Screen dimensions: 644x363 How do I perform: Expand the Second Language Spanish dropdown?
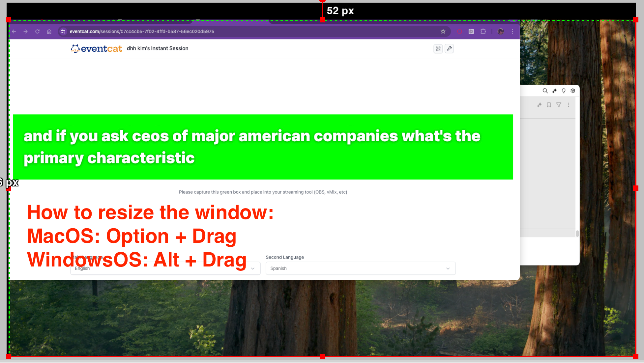(361, 268)
